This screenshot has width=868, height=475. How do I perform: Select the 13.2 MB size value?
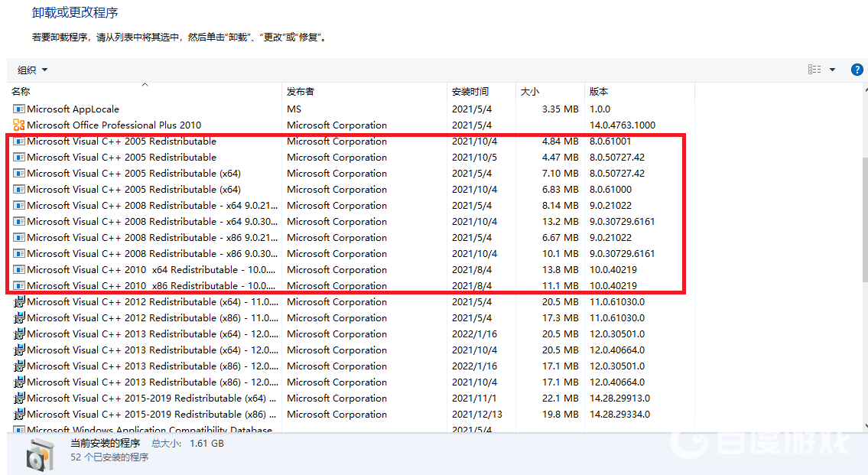click(561, 222)
